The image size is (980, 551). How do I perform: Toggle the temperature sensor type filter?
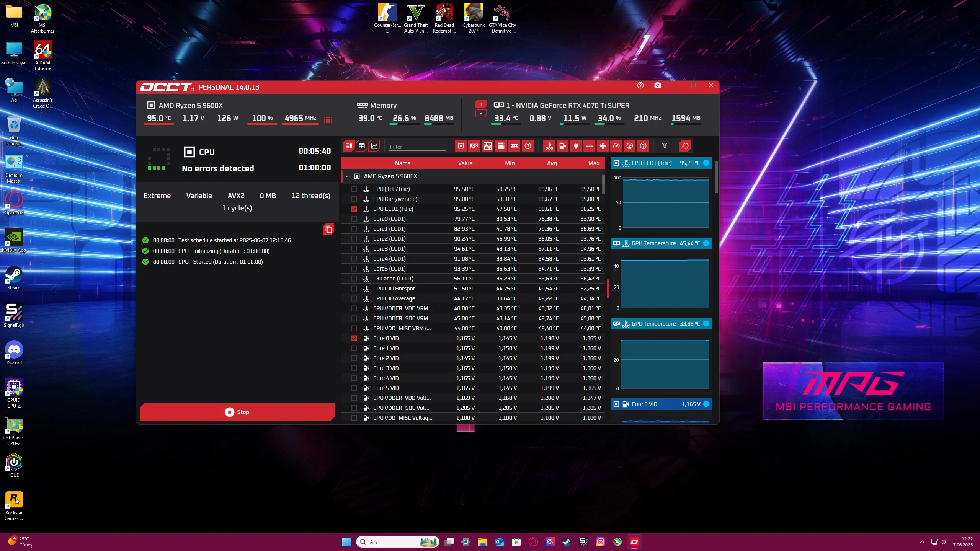tap(549, 146)
